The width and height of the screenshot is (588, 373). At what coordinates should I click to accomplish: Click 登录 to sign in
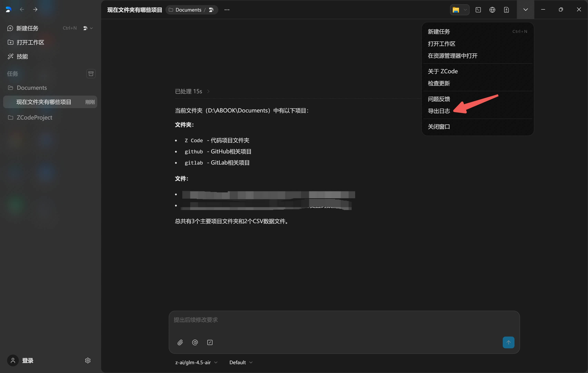tap(27, 360)
